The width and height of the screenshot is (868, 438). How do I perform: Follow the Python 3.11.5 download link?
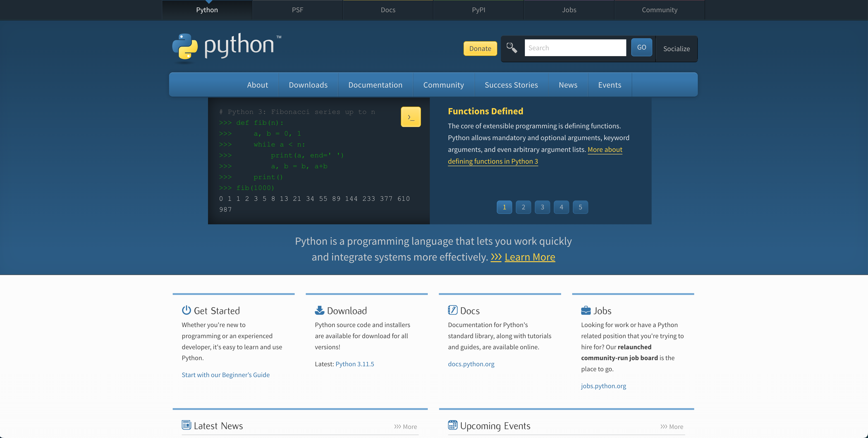coord(354,364)
